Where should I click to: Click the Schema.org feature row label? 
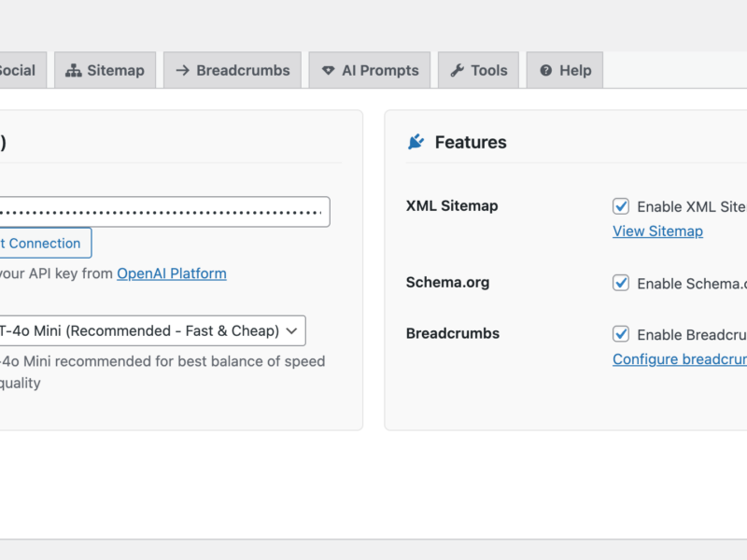447,282
